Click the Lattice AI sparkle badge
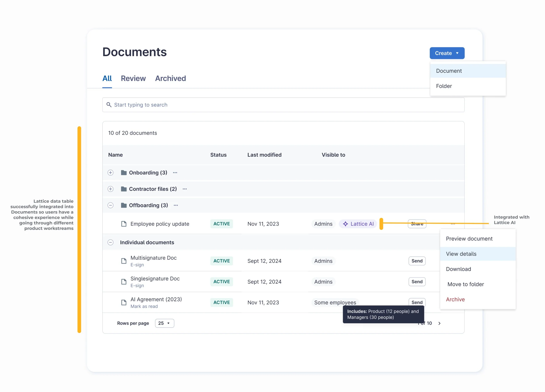Viewport: 545px width, 392px height. 358,224
